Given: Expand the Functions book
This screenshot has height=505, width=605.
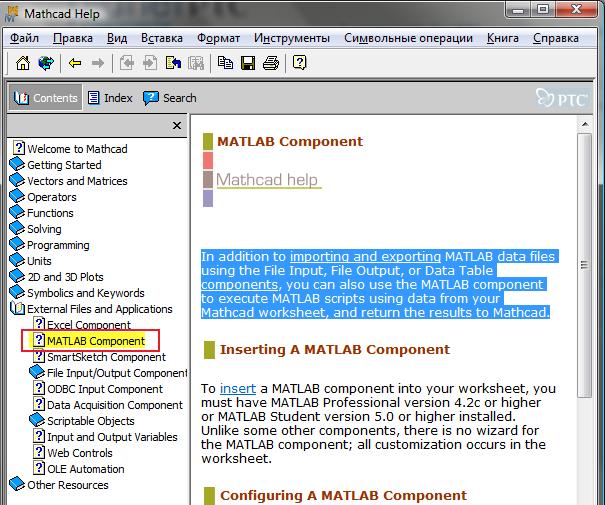Looking at the screenshot, I should (x=17, y=212).
